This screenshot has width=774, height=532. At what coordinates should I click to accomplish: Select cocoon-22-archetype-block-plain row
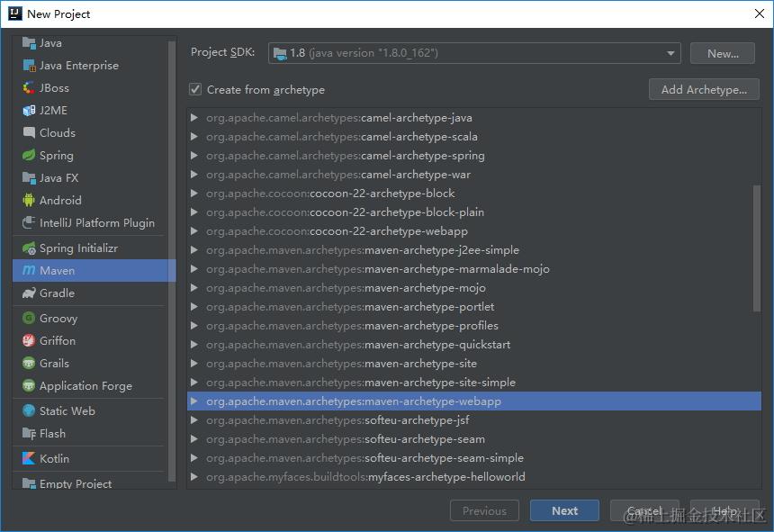474,212
